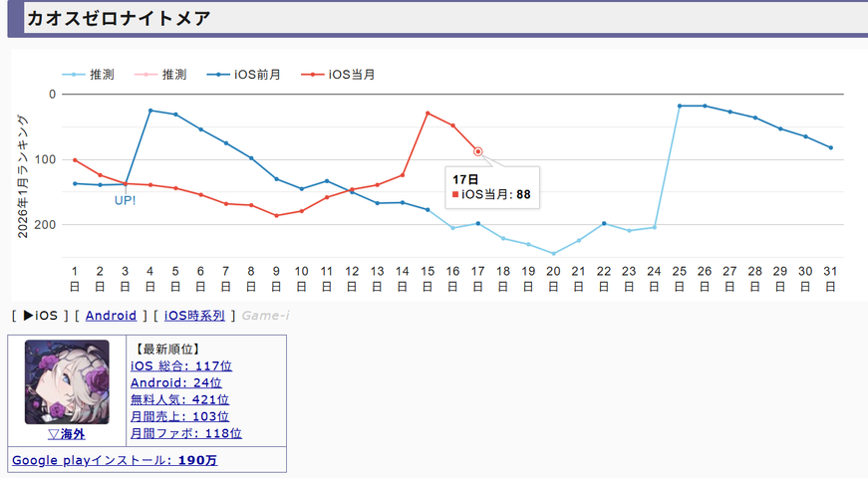Click the game app icon thumbnail

coord(67,382)
